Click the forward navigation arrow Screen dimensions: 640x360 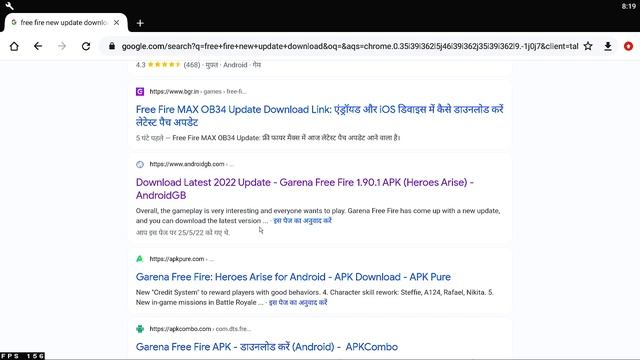62,46
